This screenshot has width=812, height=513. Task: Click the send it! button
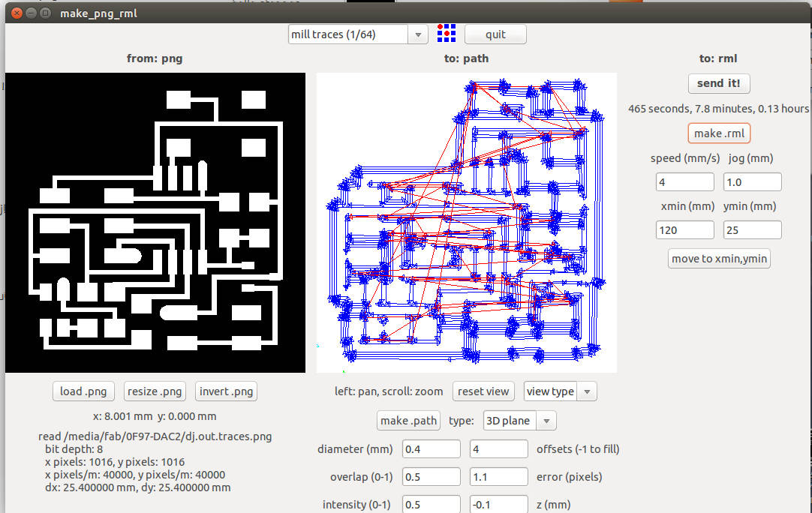pos(719,83)
